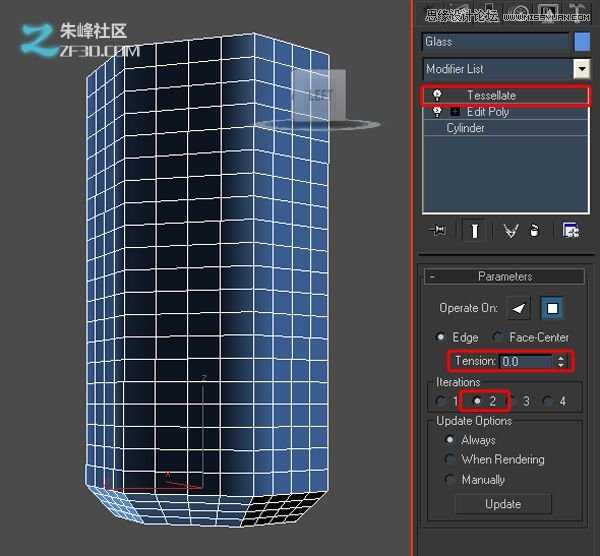This screenshot has height=556, width=600.
Task: Open Configure Modifier Sets icon
Action: point(570,230)
